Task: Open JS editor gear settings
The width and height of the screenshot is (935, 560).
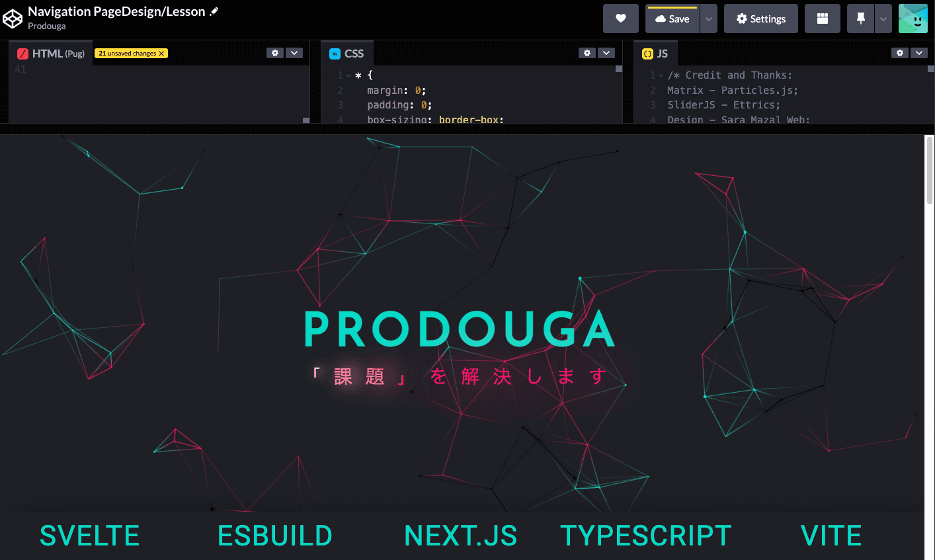Action: pos(900,53)
